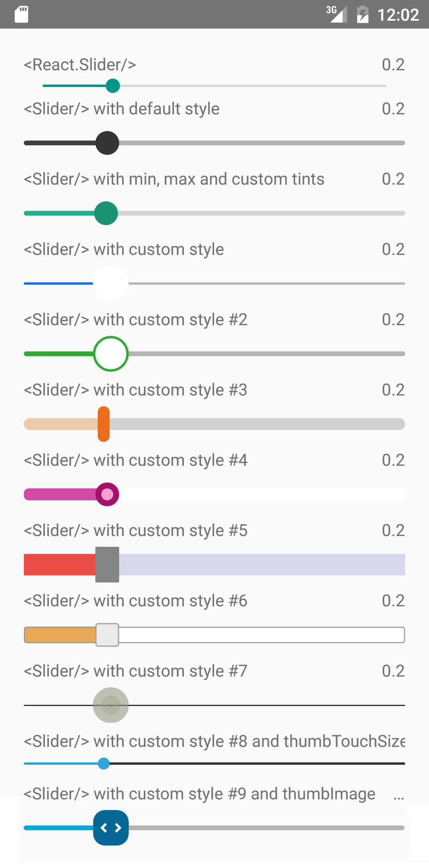Click the gray square thumb on custom style #5
Image resolution: width=429 pixels, height=868 pixels.
pyautogui.click(x=107, y=564)
